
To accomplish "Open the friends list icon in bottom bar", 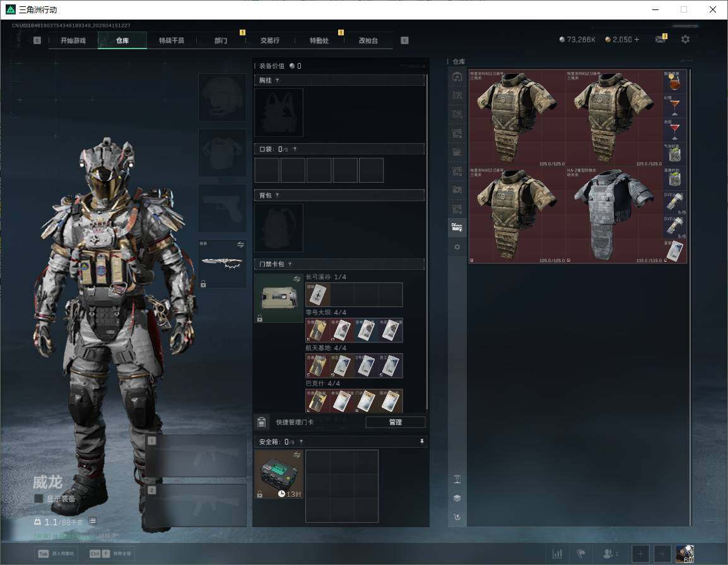I will pos(609,554).
